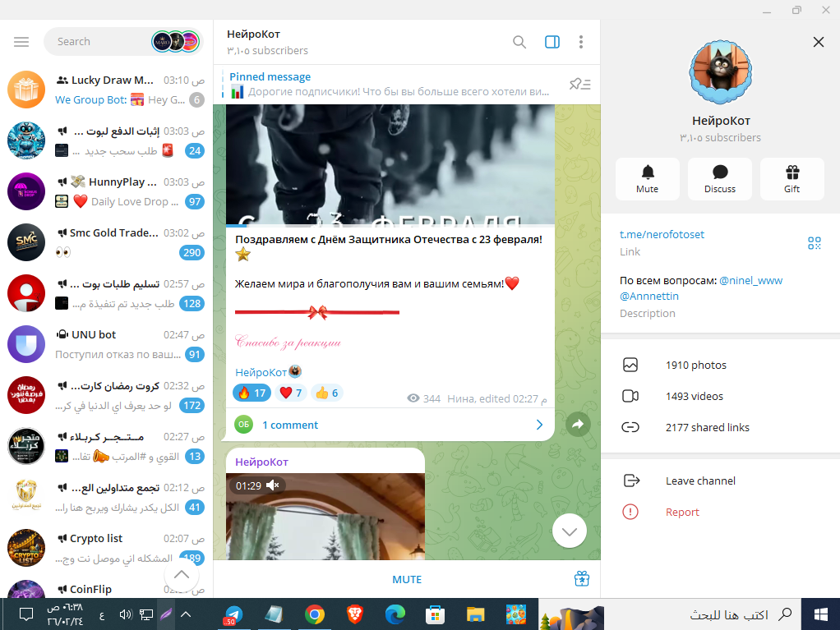Open Google Chrome from the taskbar
This screenshot has height=630, width=840.
(315, 614)
